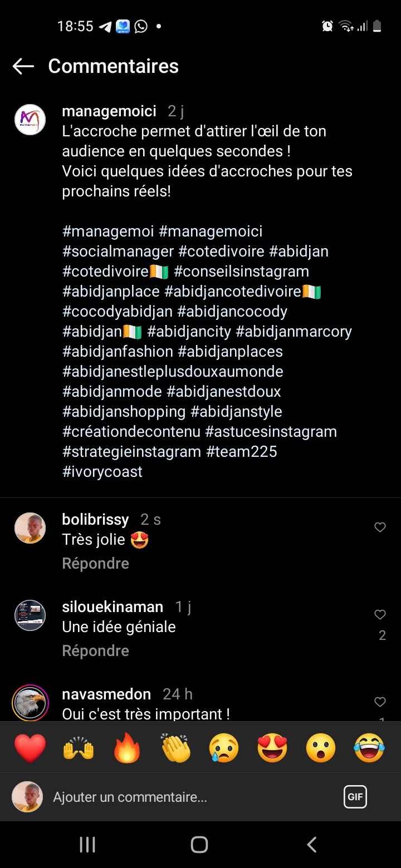Like silouekinaman's comment with the heart
This screenshot has height=868, width=401.
380,614
